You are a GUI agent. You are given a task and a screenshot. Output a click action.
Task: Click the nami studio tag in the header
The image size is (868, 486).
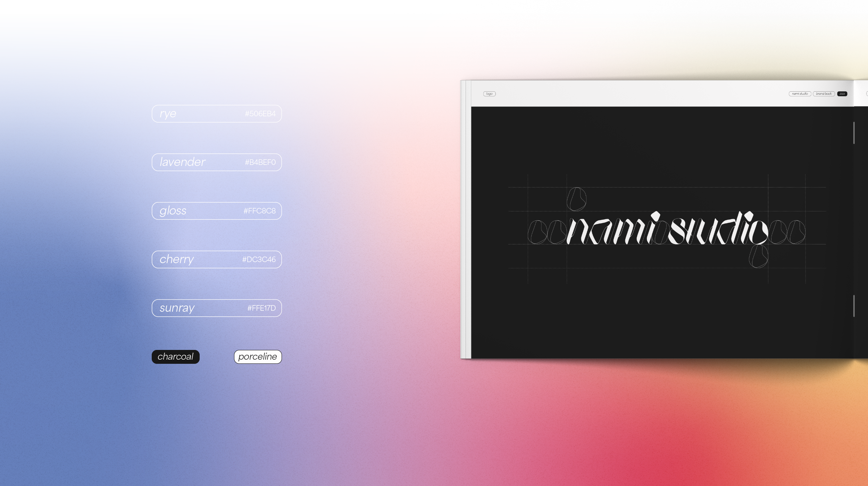[801, 94]
